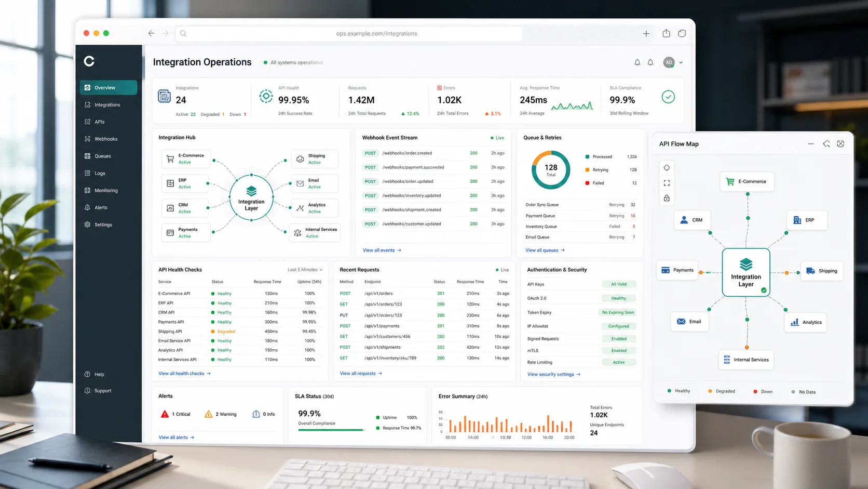Focus the address bar showing ops.example.com/integrations

tap(349, 33)
